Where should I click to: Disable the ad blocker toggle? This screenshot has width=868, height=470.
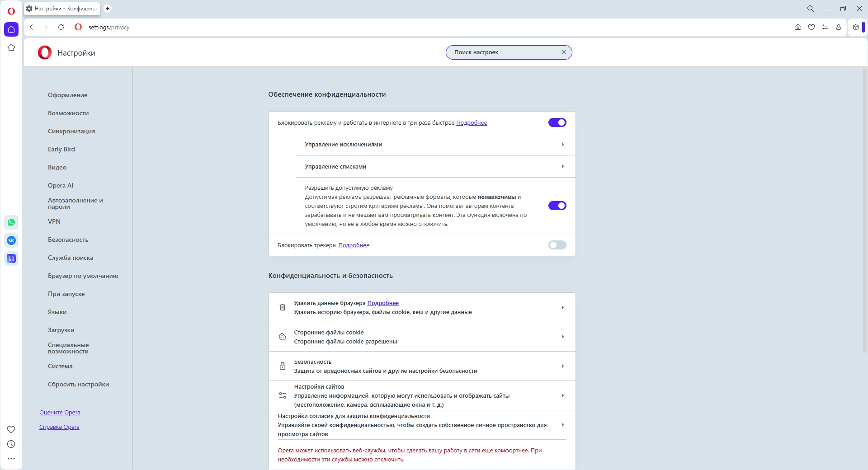(x=557, y=122)
